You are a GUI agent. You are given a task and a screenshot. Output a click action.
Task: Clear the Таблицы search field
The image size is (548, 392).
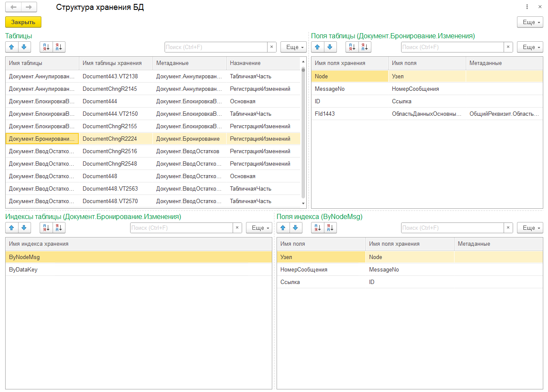[271, 47]
